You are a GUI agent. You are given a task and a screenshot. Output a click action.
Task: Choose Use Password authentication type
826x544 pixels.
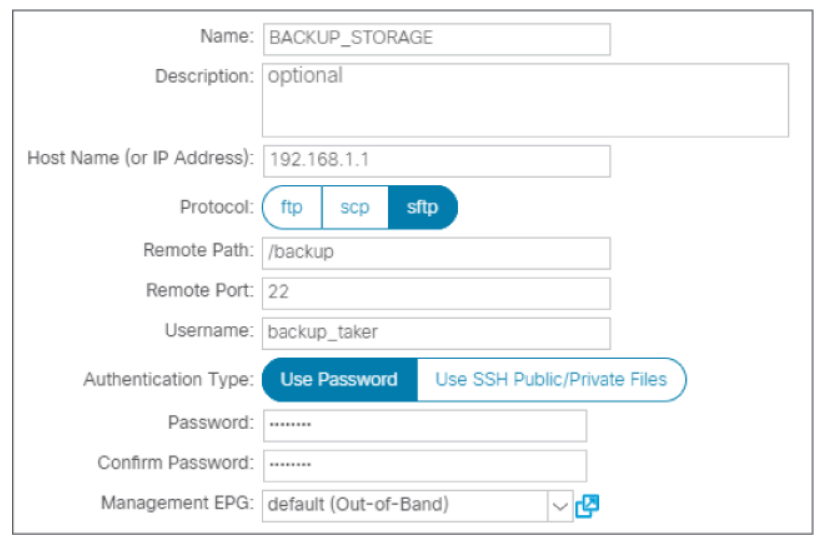click(339, 380)
